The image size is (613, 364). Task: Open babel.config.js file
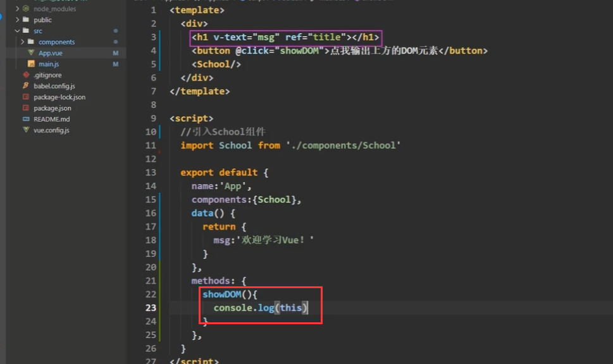coord(54,86)
